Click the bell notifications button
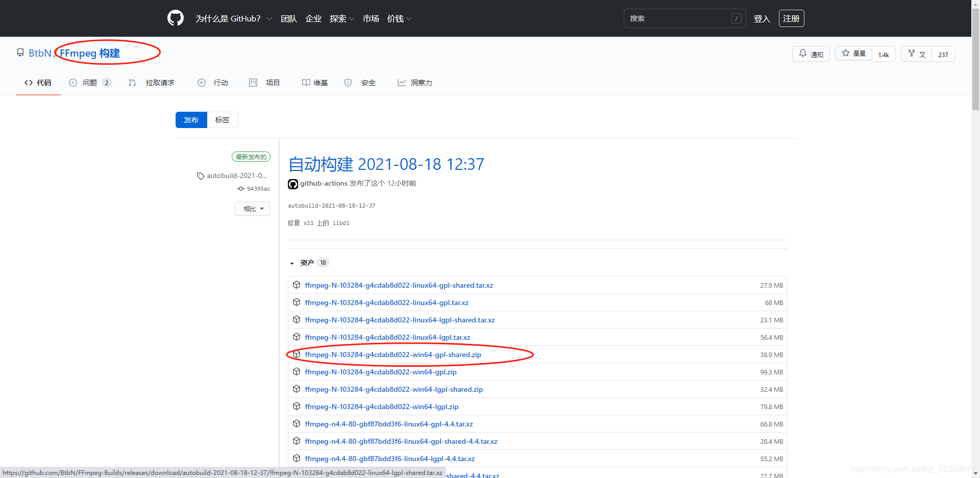980x478 pixels. point(811,54)
